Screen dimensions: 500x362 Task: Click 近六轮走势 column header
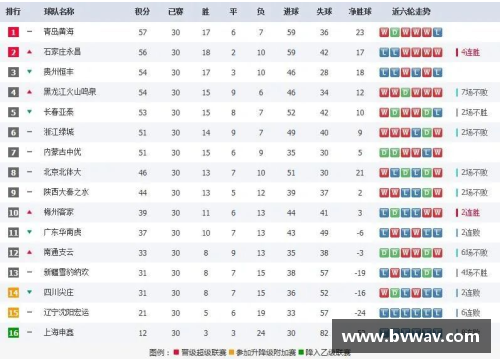click(411, 12)
